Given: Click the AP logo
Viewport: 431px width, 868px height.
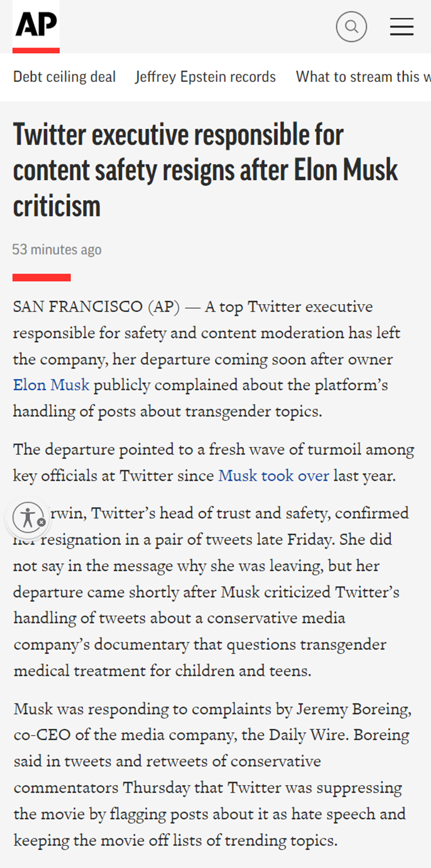Looking at the screenshot, I should (36, 26).
